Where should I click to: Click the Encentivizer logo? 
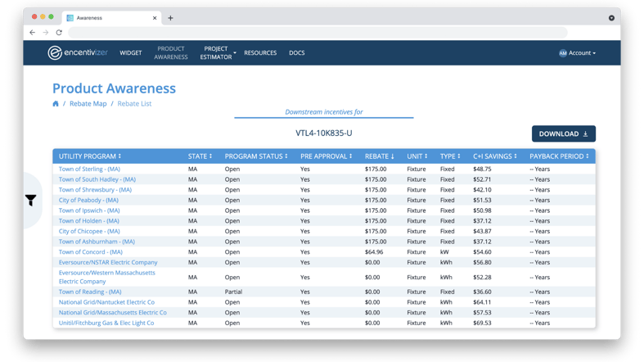point(78,52)
